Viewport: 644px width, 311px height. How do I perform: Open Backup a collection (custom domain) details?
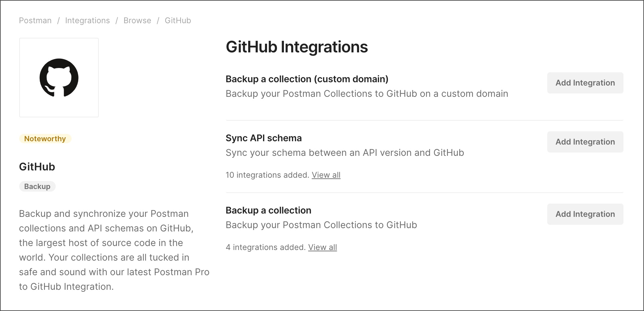(x=307, y=79)
